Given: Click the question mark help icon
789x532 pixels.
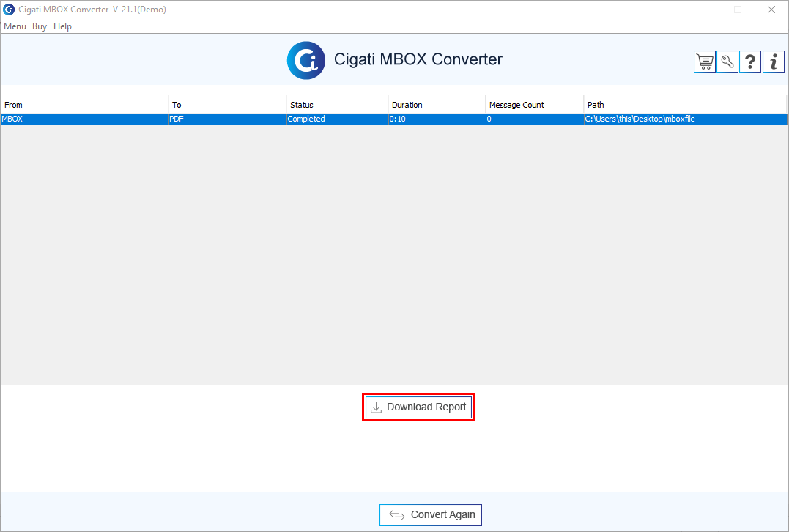Looking at the screenshot, I should pyautogui.click(x=750, y=62).
